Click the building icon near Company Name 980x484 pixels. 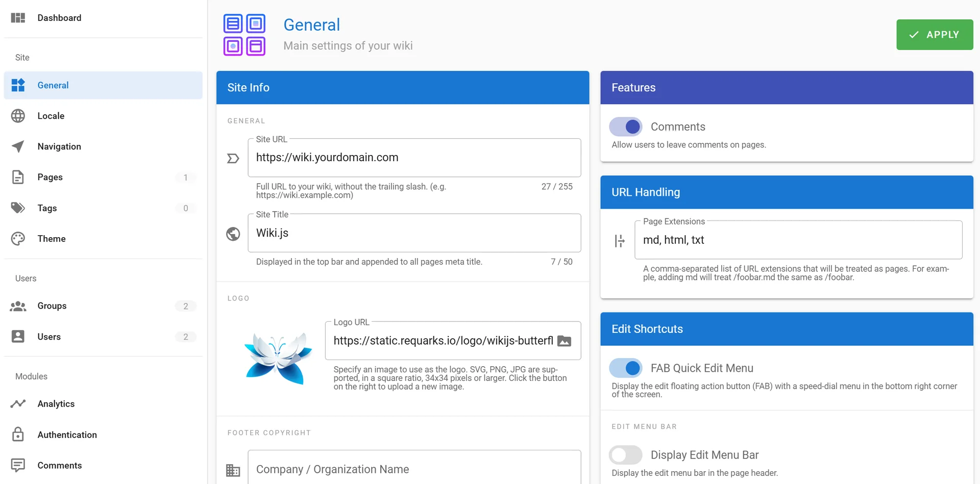[x=233, y=470]
